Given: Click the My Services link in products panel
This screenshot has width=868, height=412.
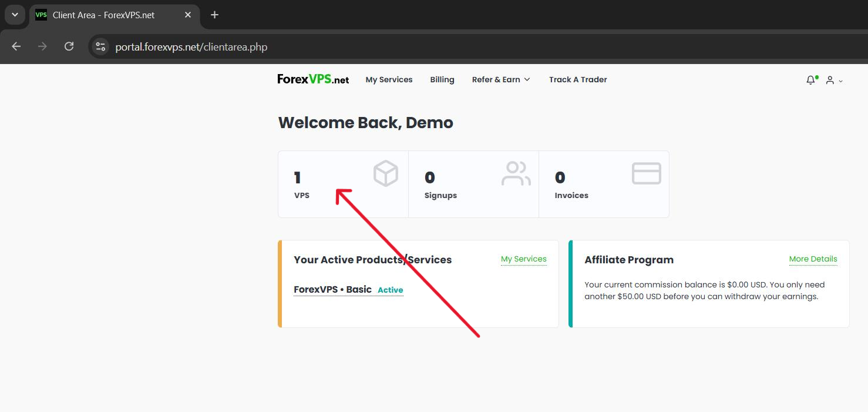Looking at the screenshot, I should pyautogui.click(x=523, y=259).
